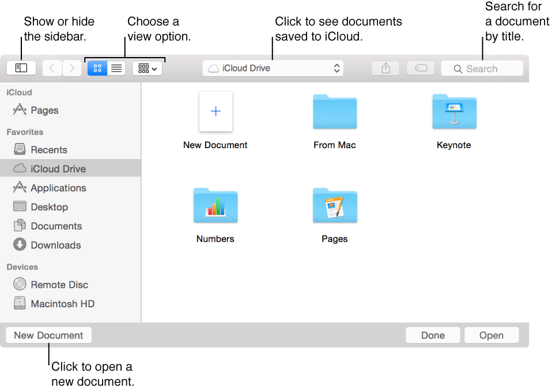Click the Applications icon in sidebar
The image size is (552, 392).
(x=20, y=187)
